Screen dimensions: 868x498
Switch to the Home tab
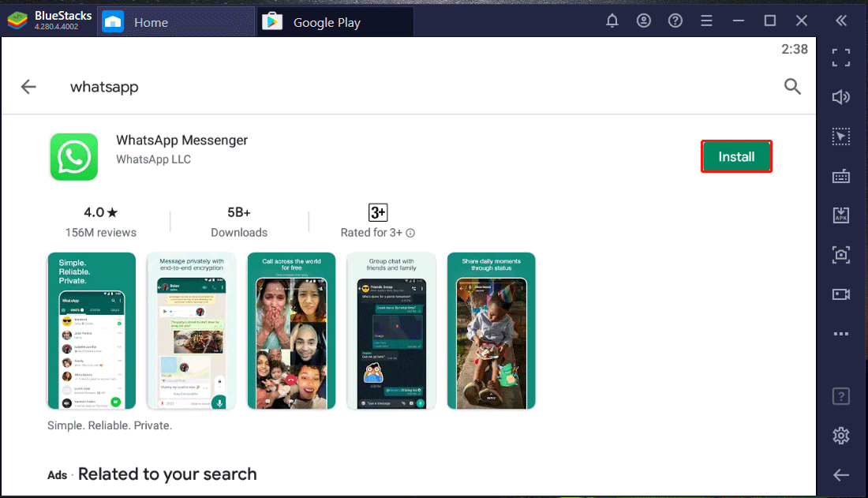click(176, 22)
